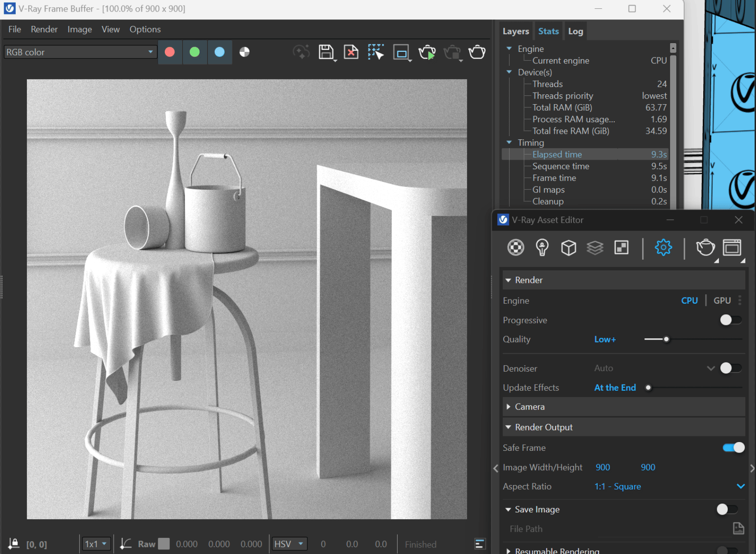The width and height of the screenshot is (756, 554).
Task: Toggle the Progressive render switch
Action: (731, 320)
